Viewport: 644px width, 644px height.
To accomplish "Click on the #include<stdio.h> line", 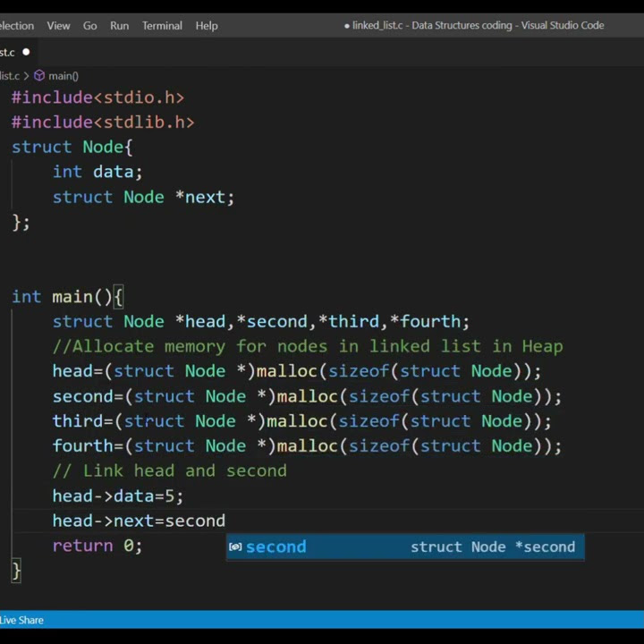I will pos(97,97).
